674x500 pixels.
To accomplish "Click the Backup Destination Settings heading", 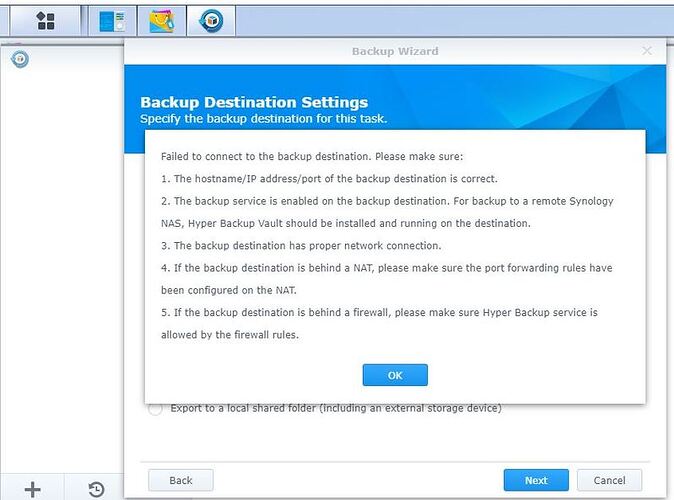I will coord(254,102).
